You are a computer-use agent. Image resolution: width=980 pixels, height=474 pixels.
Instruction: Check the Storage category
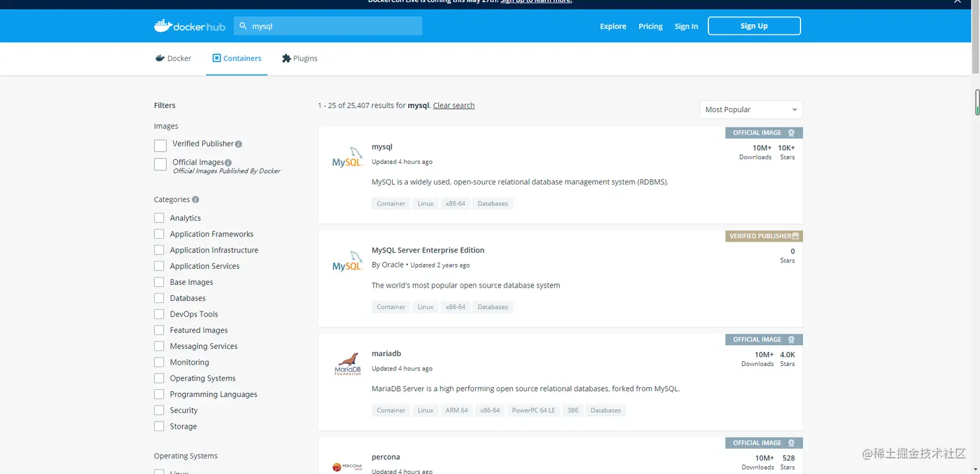click(x=159, y=426)
